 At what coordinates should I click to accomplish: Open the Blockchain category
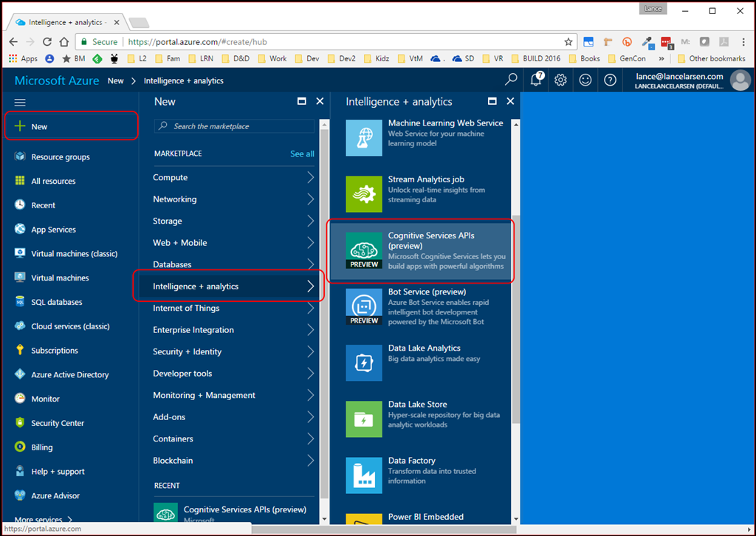233,460
